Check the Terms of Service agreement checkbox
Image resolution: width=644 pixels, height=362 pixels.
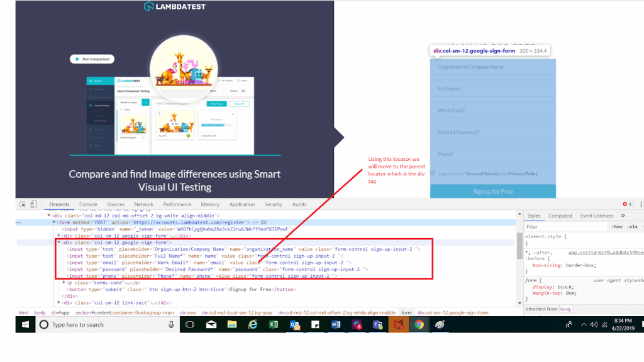(433, 172)
